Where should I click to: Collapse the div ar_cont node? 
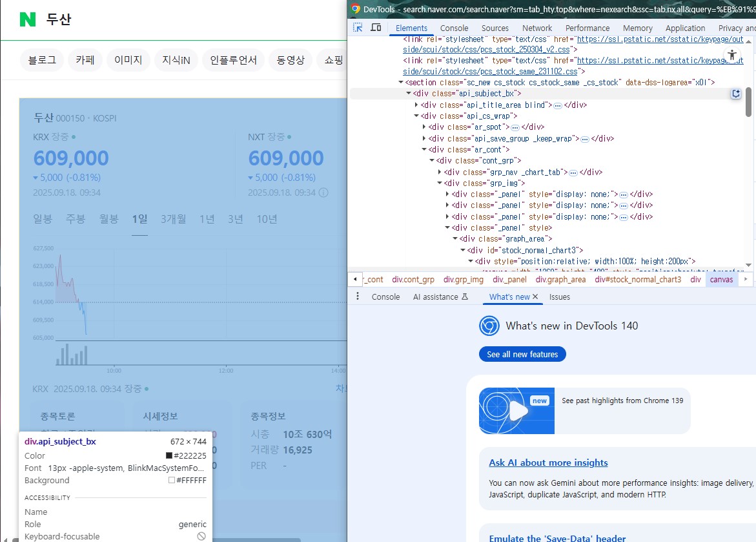click(424, 150)
